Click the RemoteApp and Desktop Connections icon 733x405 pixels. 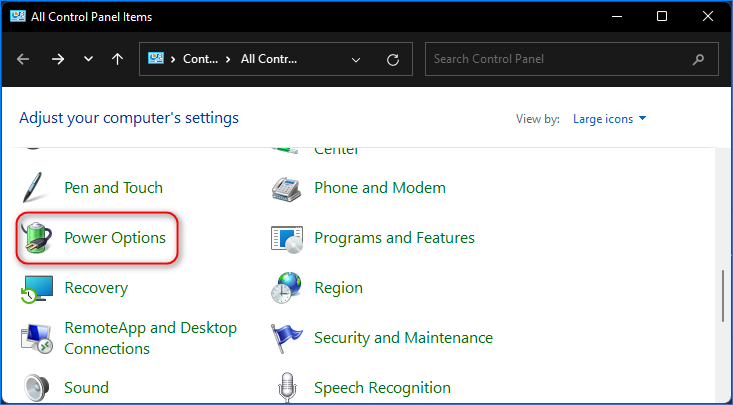pyautogui.click(x=36, y=339)
